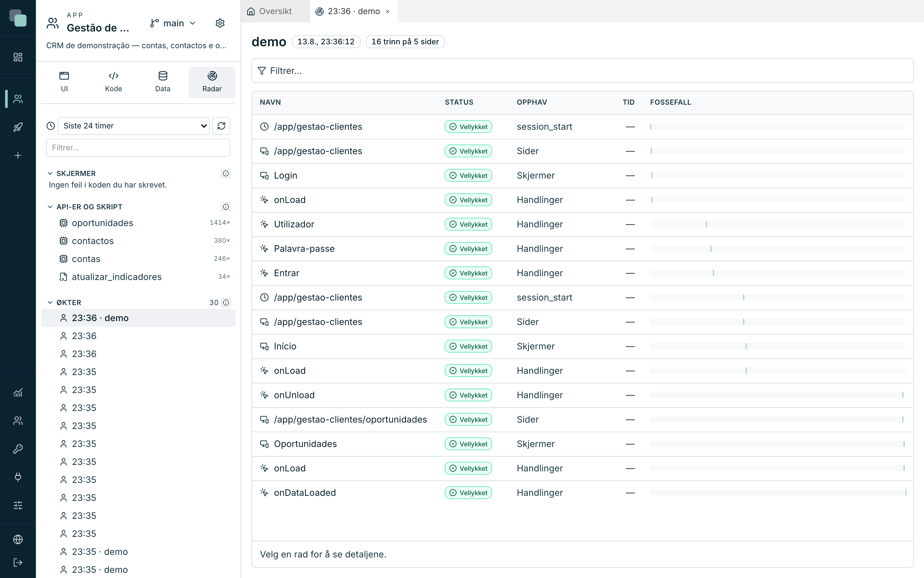924x578 pixels.
Task: Select the Utilizador handler row
Action: click(x=582, y=224)
